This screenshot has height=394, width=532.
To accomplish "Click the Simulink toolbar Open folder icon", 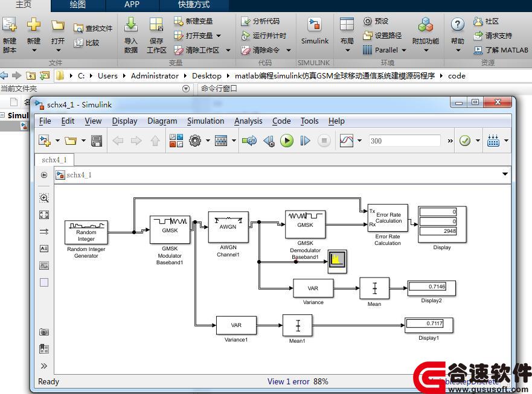I will coord(71,141).
